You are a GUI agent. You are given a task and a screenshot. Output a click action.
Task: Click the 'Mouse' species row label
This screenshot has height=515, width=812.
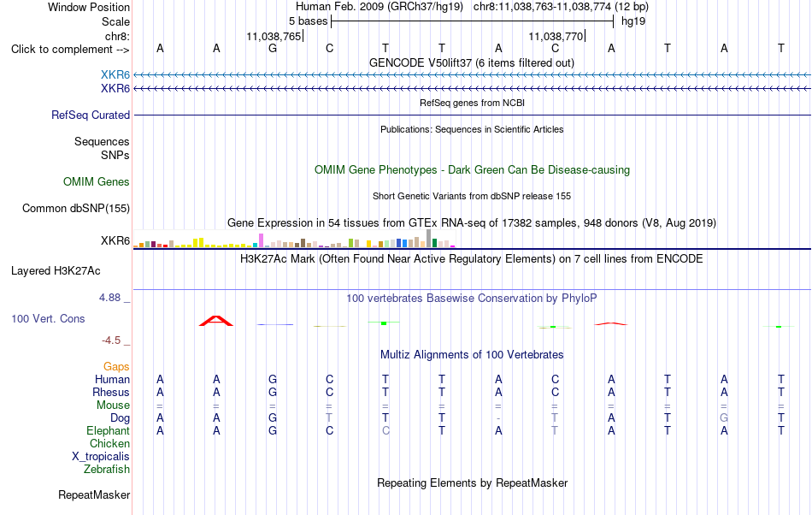click(x=113, y=405)
